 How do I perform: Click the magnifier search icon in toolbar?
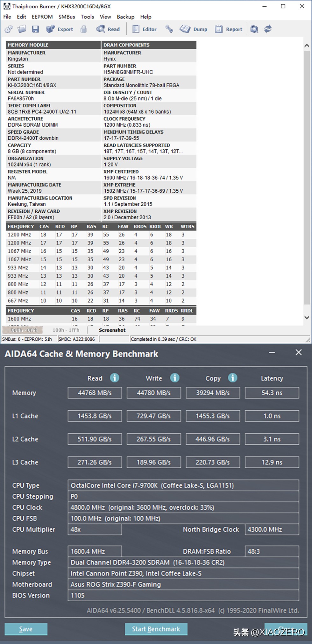[x=254, y=29]
